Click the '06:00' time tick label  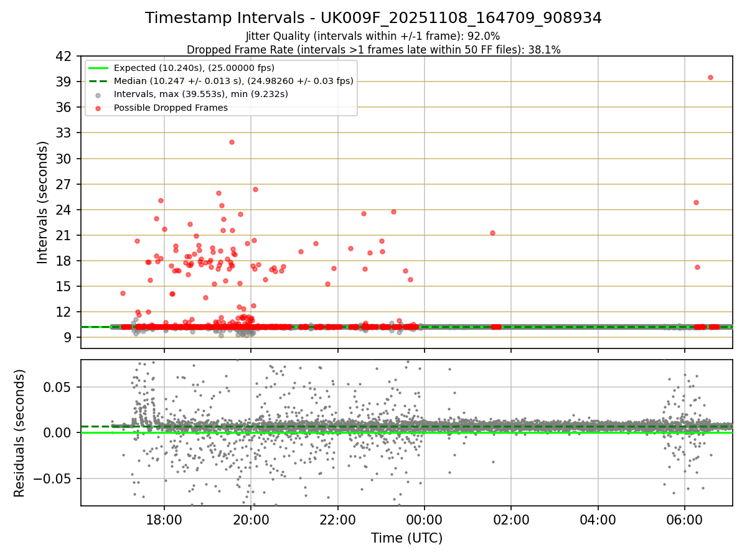click(x=685, y=520)
